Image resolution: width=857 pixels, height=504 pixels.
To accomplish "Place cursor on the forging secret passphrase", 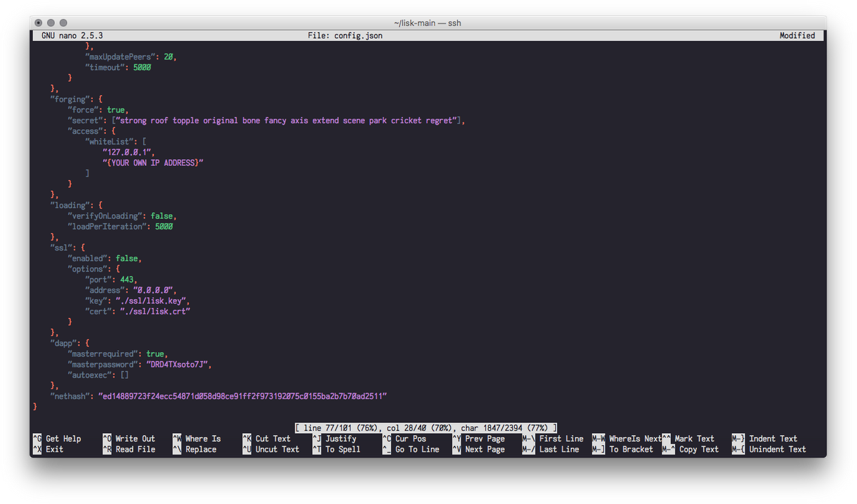I will pos(288,120).
